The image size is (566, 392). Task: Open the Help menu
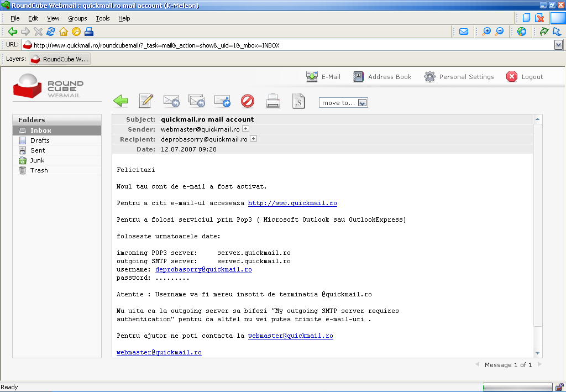(124, 18)
